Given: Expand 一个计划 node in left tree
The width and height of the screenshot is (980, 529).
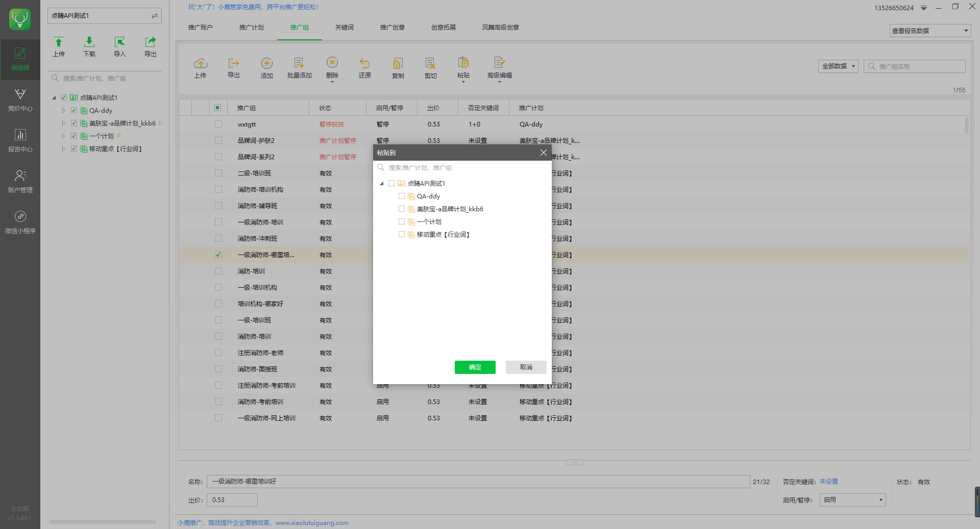Looking at the screenshot, I should [63, 136].
